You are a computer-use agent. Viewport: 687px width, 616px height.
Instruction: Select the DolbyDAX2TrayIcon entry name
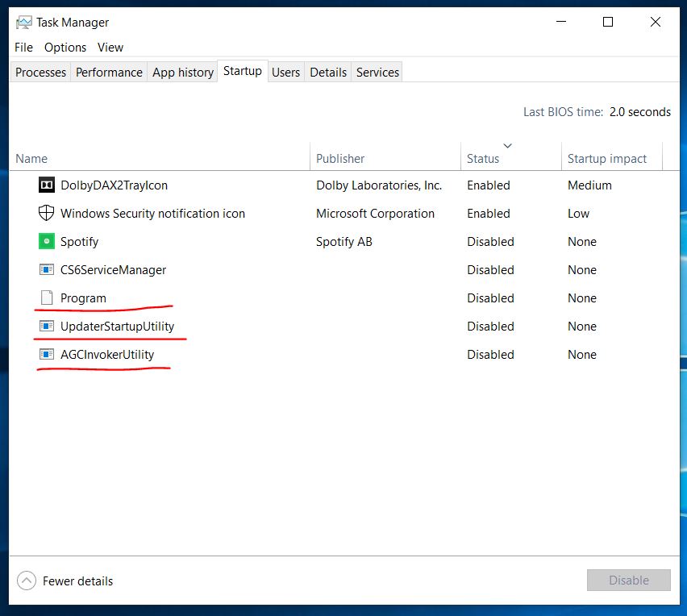[x=114, y=185]
